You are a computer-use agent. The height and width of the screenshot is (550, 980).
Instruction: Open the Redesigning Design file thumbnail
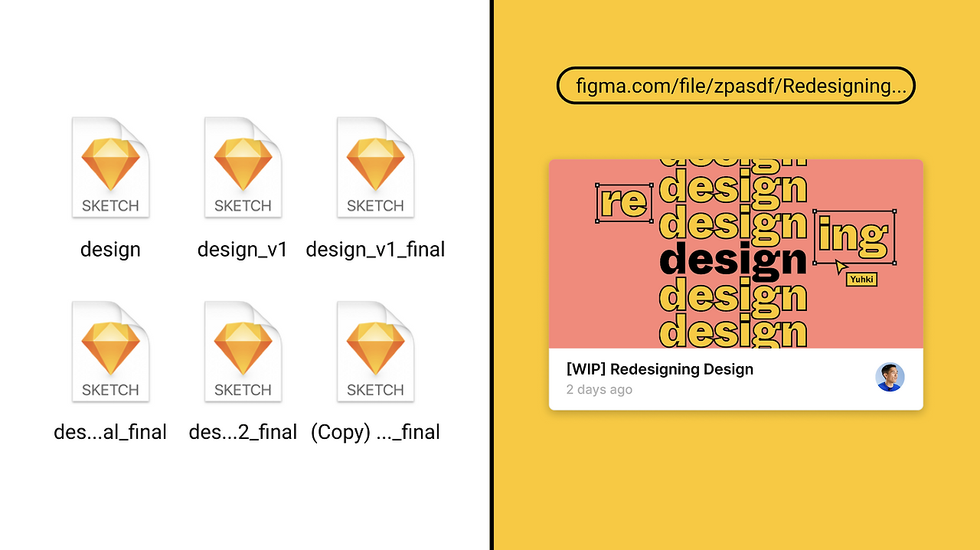click(x=736, y=254)
